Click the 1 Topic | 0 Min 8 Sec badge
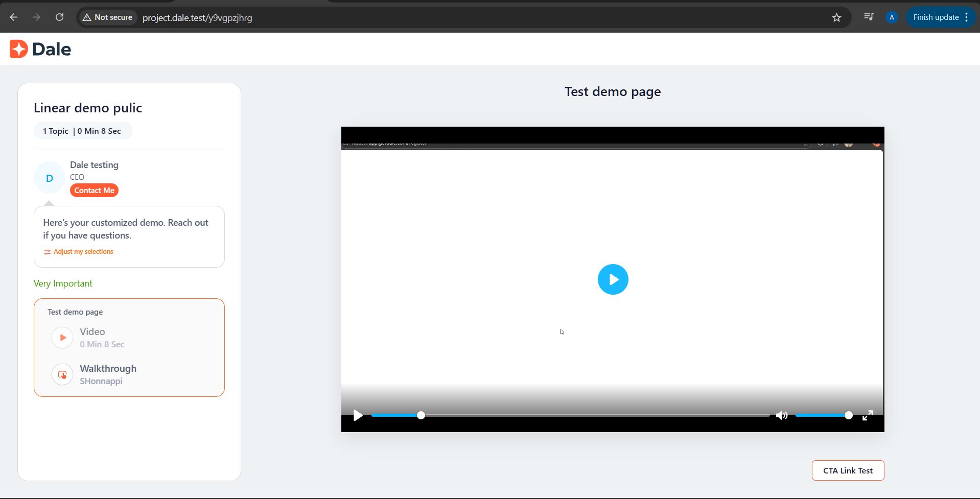 coord(83,131)
